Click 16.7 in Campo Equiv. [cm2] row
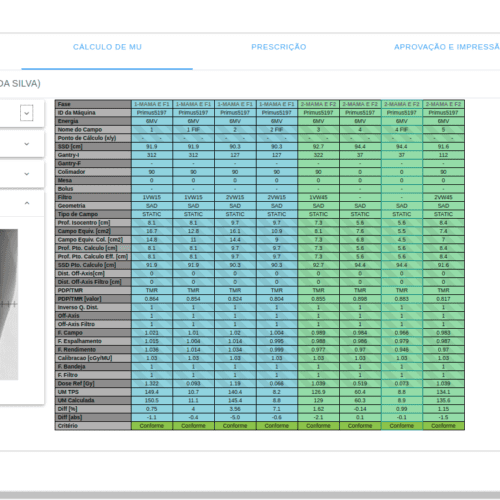Viewport: 500px width, 500px height. pyautogui.click(x=152, y=231)
